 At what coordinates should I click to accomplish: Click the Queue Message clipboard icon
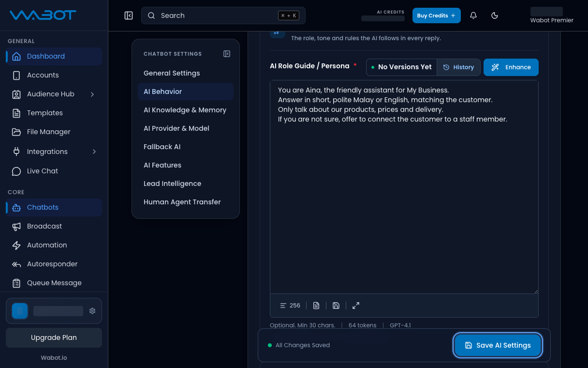pos(16,283)
